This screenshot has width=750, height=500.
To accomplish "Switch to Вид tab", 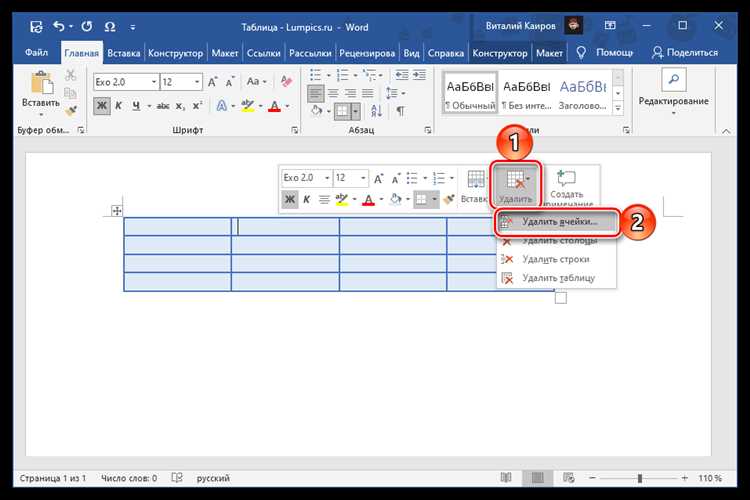I will (x=411, y=53).
